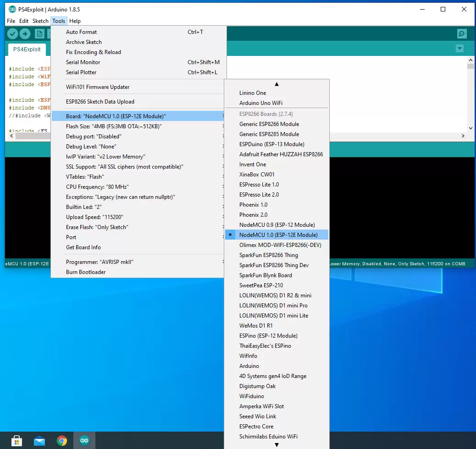Viewport: 476px width, 449px height.
Task: Expand the Debug Level submenu
Action: (138, 147)
